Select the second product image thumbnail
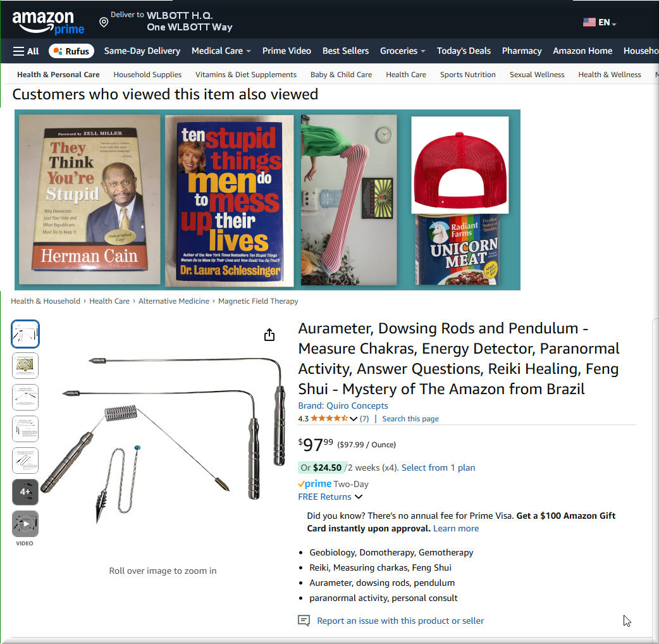The height and width of the screenshot is (644, 659). (x=25, y=366)
